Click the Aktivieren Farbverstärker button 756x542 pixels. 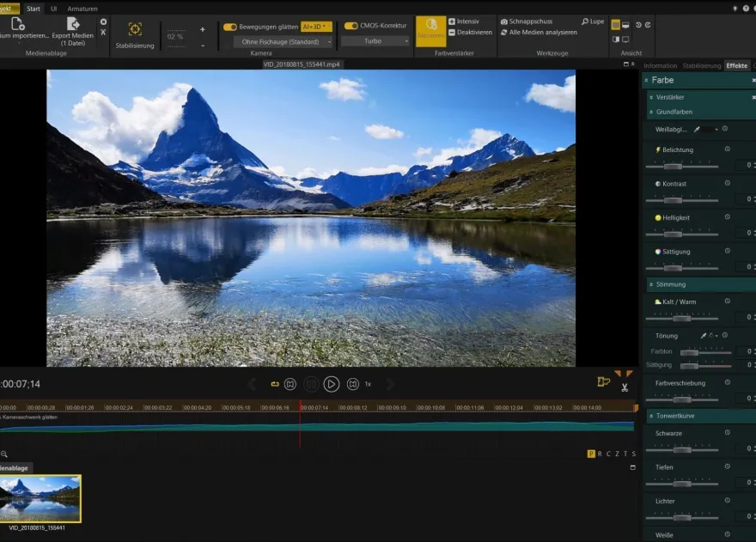pyautogui.click(x=431, y=31)
